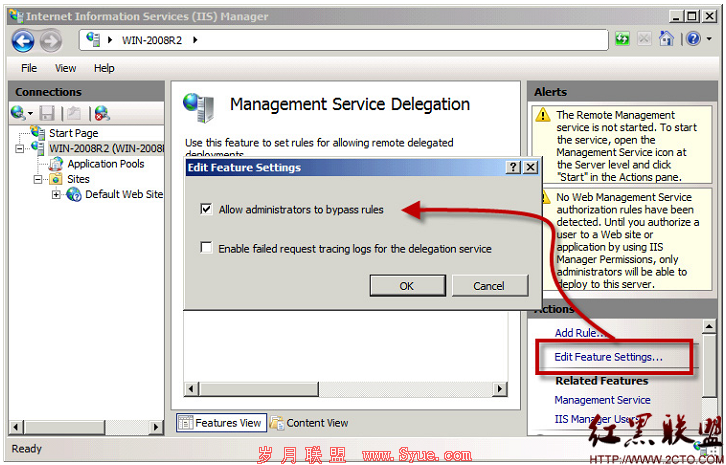Viewport: 726px width, 465px height.
Task: Open the IIS Manager Users link
Action: coord(597,419)
